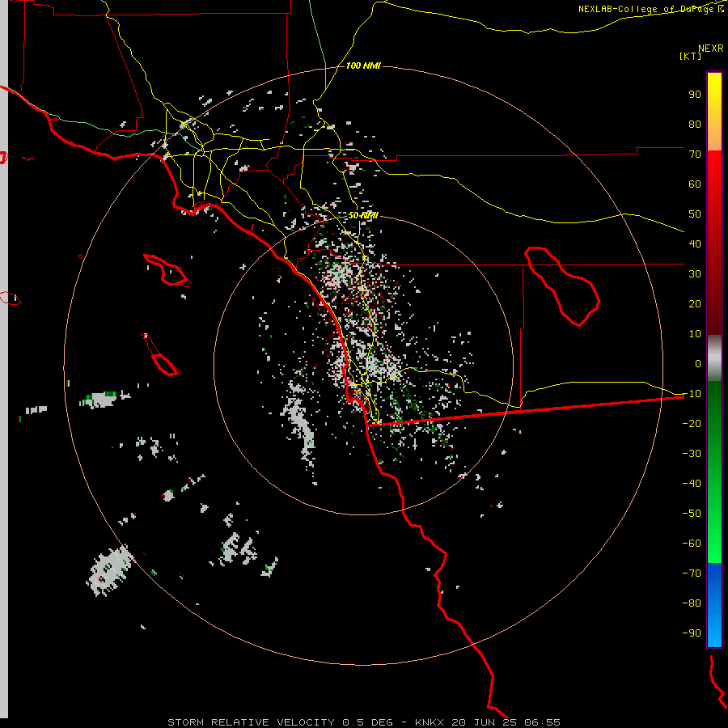The image size is (728, 728).
Task: Click the -30 value on the velocity scale
Action: [692, 454]
